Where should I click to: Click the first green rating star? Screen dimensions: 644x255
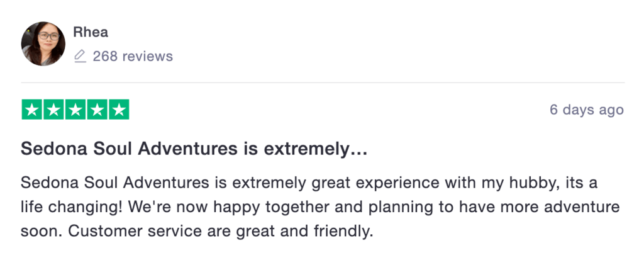point(33,110)
